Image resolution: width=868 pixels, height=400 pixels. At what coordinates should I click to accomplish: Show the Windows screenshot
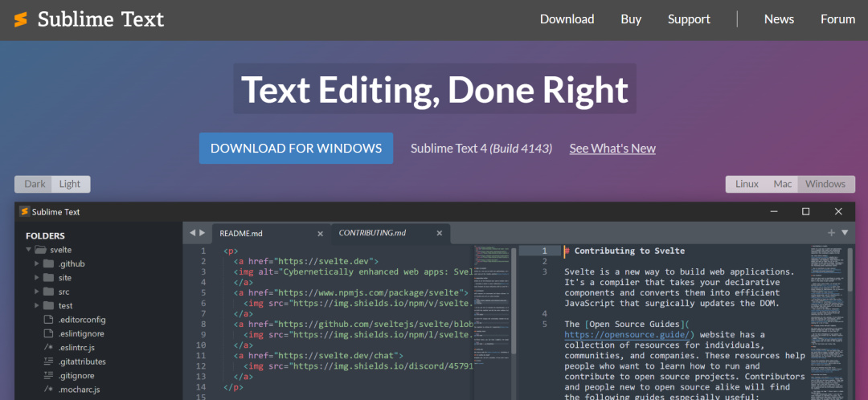(825, 184)
